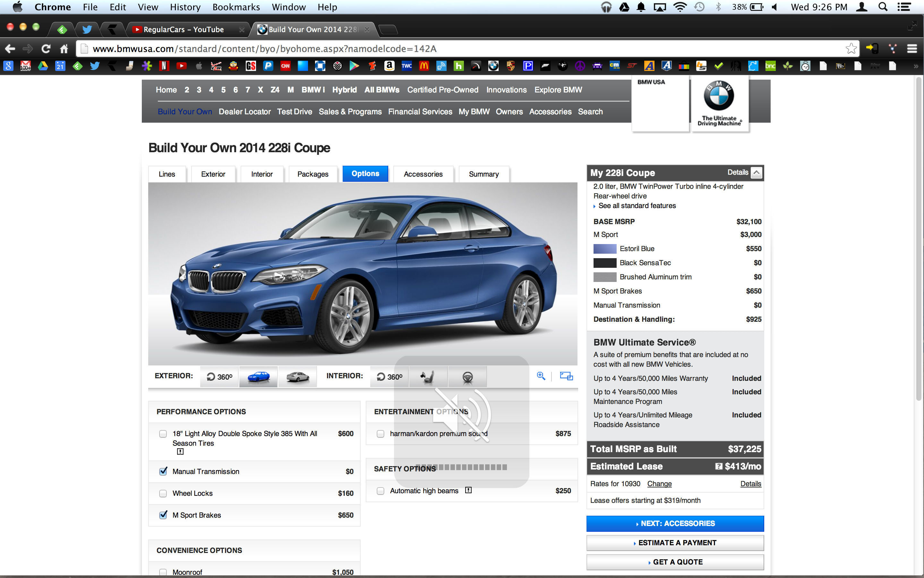This screenshot has height=578, width=924.
Task: Click the question mark icon by Estimated Lease
Action: tap(719, 466)
